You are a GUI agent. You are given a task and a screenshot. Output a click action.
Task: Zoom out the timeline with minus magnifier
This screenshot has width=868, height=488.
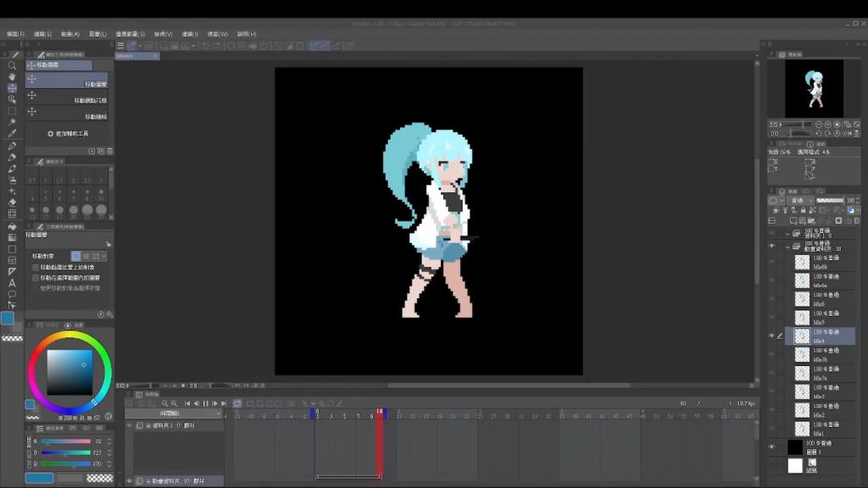164,403
